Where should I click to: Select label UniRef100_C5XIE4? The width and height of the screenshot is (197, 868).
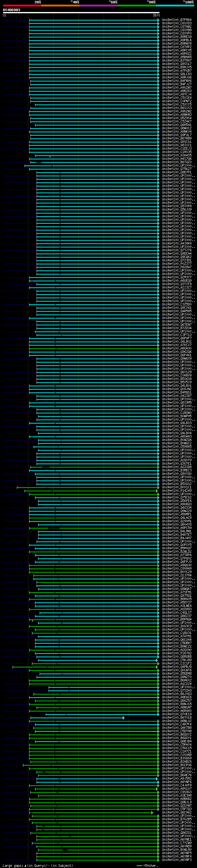coord(176,98)
